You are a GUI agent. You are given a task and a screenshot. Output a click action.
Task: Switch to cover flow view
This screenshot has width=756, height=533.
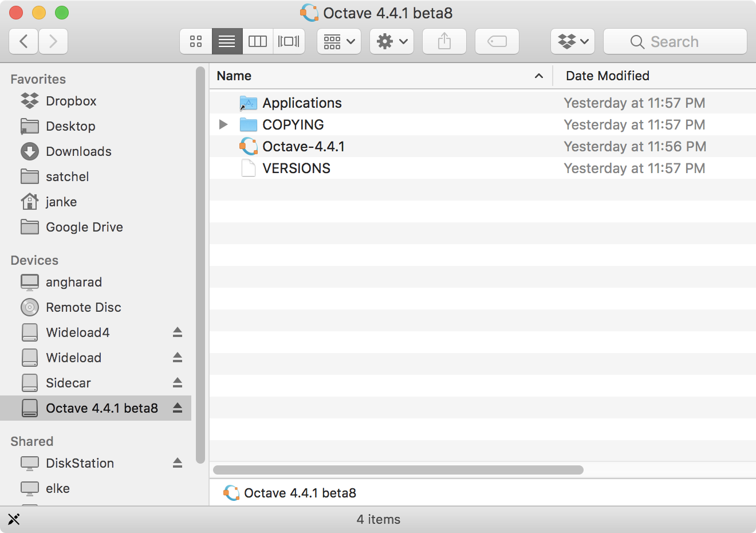point(289,41)
